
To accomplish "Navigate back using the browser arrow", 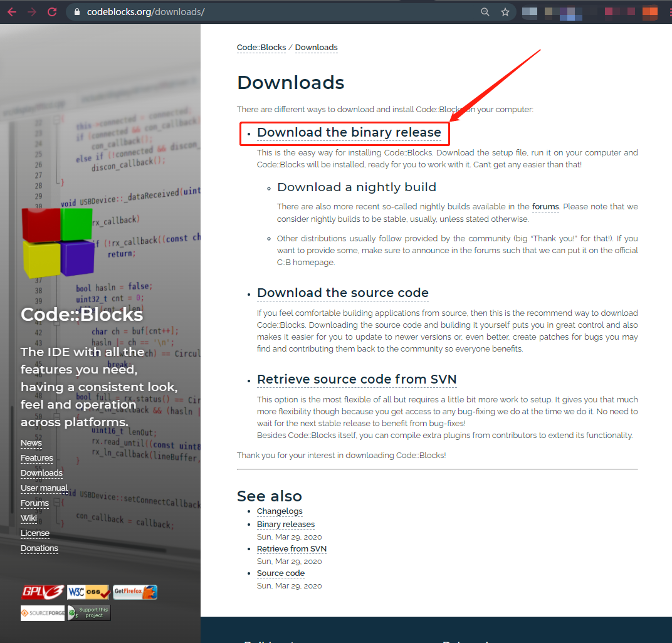I will (x=13, y=11).
